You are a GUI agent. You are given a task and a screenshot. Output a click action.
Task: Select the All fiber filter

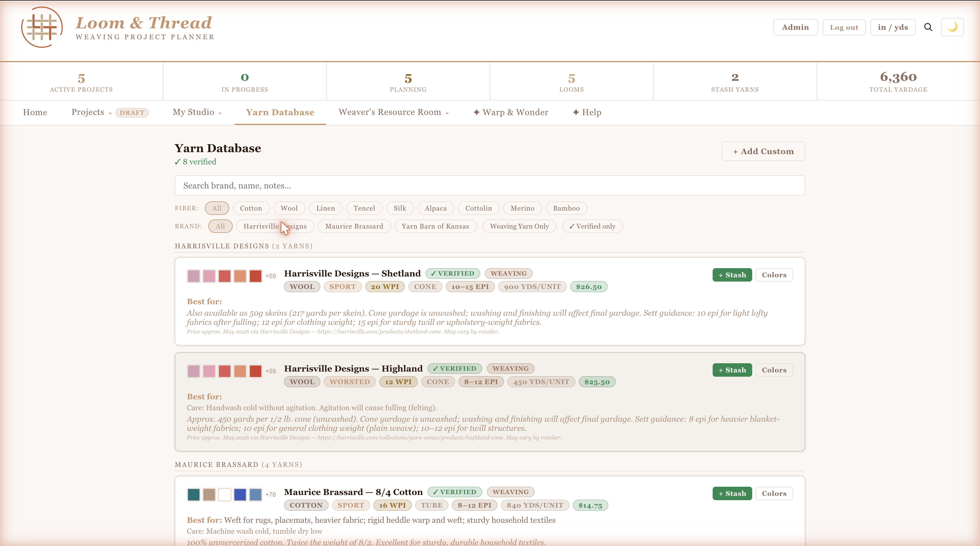[217, 208]
